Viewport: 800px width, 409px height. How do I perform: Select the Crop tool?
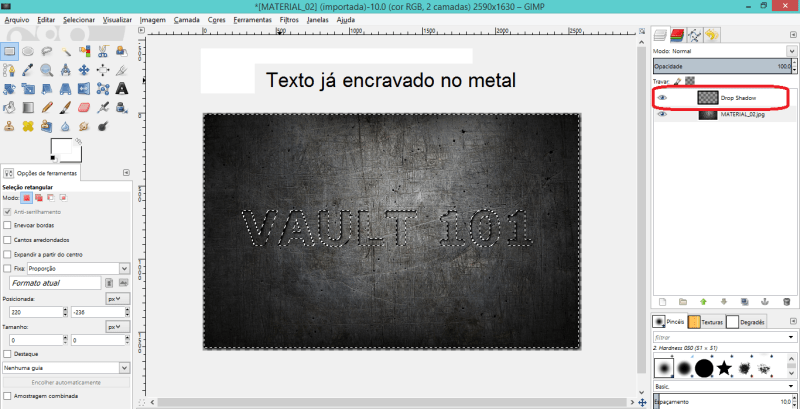click(x=121, y=70)
